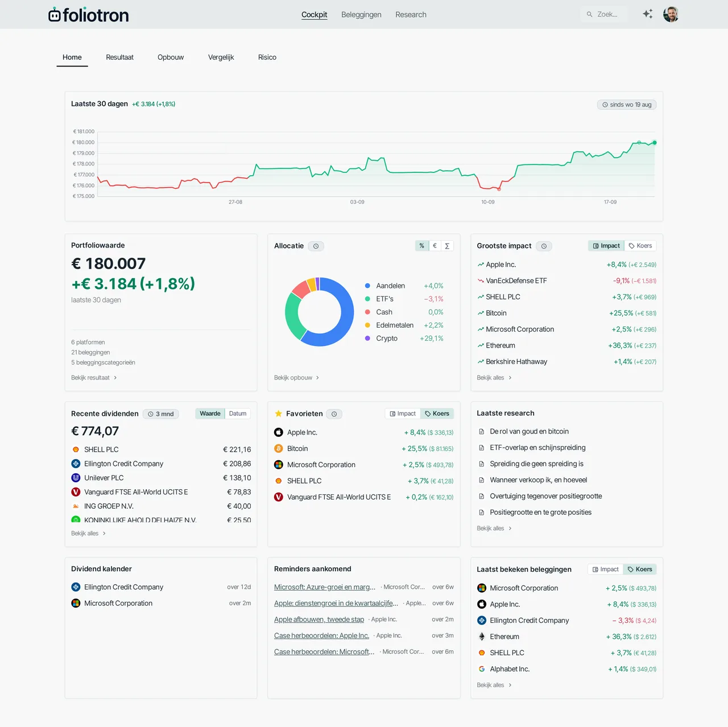Click the Vanguard logo in Favorieten
728x727 pixels.
coord(279,497)
